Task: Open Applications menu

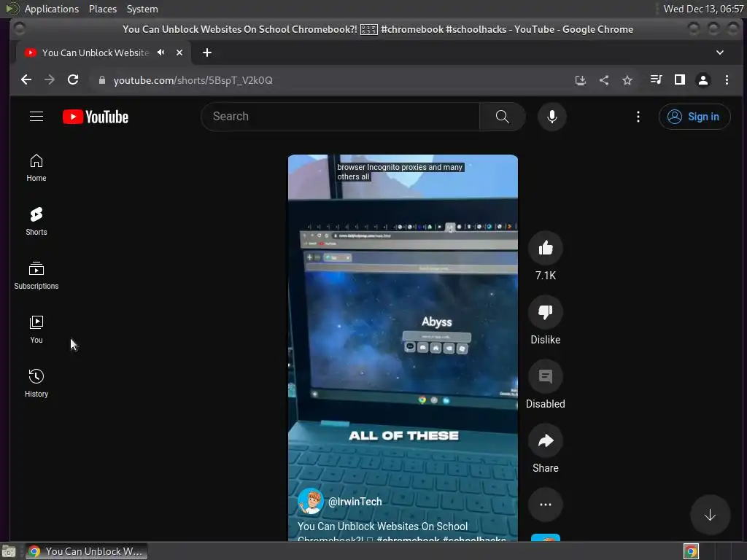Action: click(x=52, y=9)
